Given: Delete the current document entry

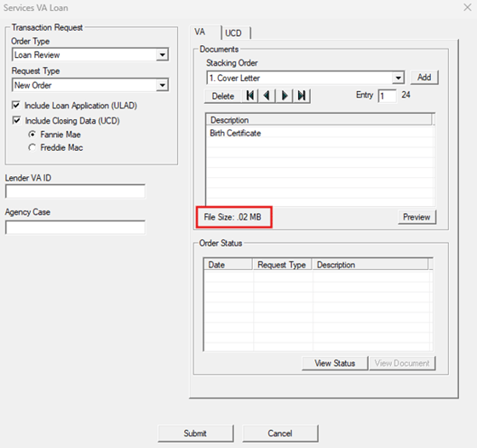Looking at the screenshot, I should click(223, 96).
